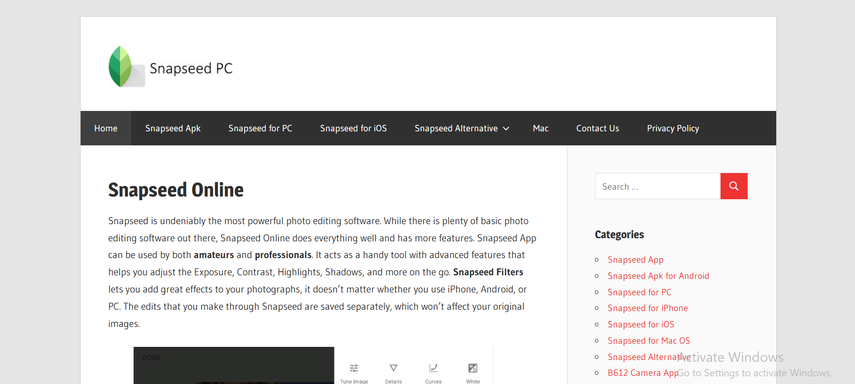
Task: Click the Snapseed PC site title
Action: (x=191, y=68)
